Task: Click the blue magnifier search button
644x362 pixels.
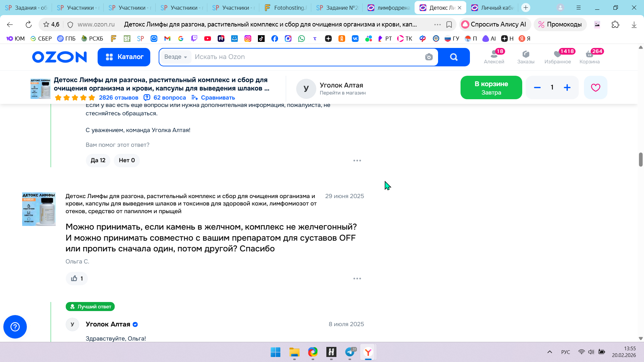Action: 454,57
